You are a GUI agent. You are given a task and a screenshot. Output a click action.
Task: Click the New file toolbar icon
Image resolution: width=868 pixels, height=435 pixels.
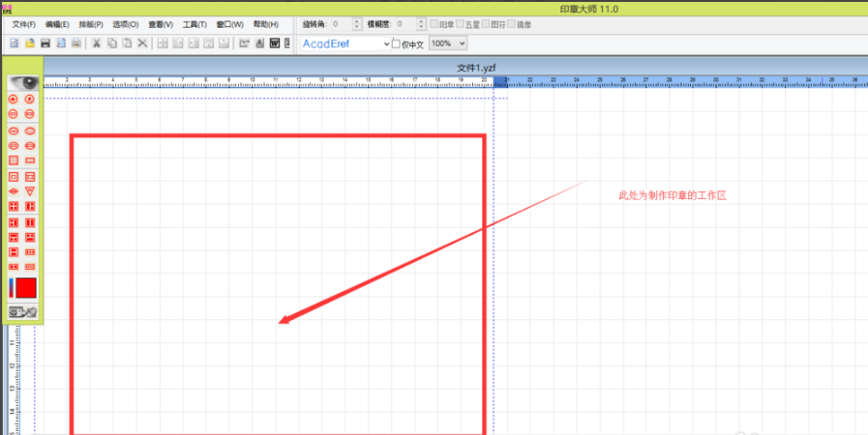pos(14,43)
